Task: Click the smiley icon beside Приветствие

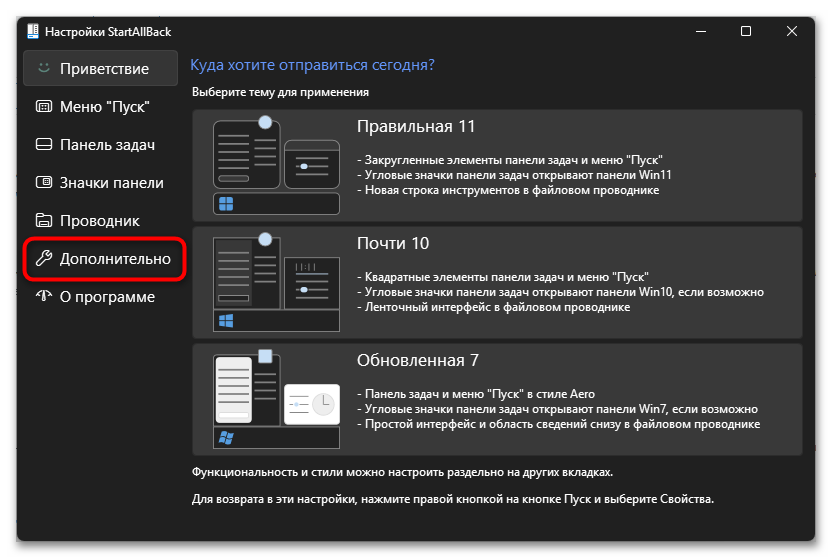Action: pyautogui.click(x=44, y=68)
